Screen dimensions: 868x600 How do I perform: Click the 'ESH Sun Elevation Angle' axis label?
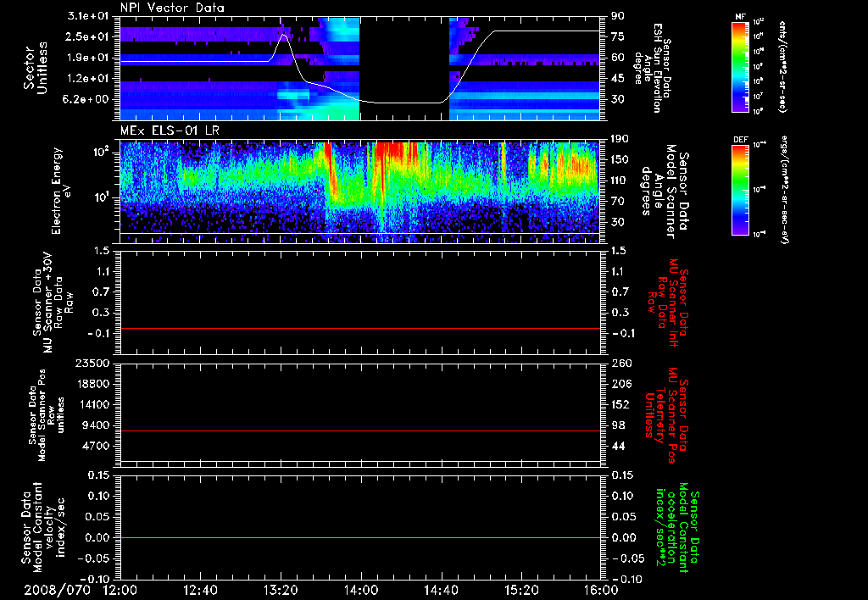648,68
